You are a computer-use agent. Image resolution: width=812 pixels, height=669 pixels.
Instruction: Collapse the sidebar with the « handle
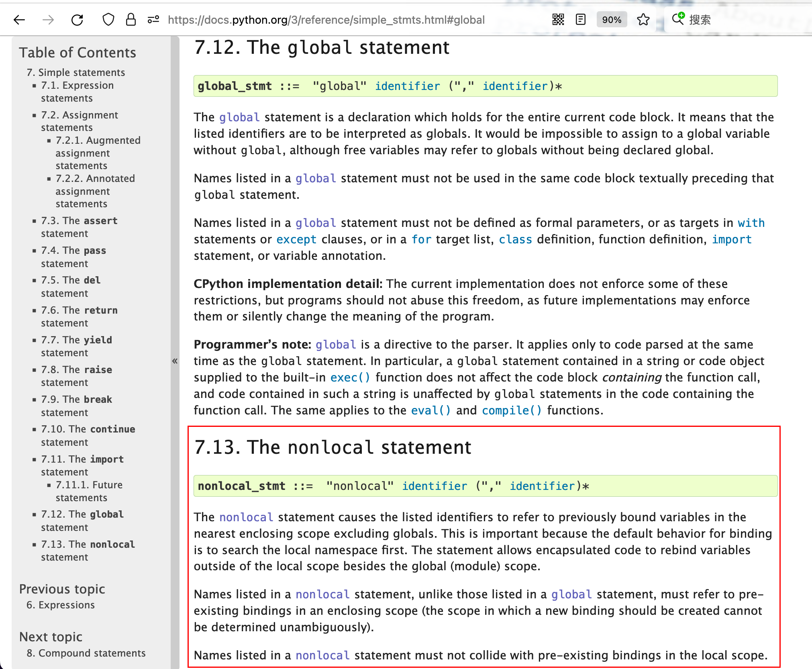(x=175, y=361)
